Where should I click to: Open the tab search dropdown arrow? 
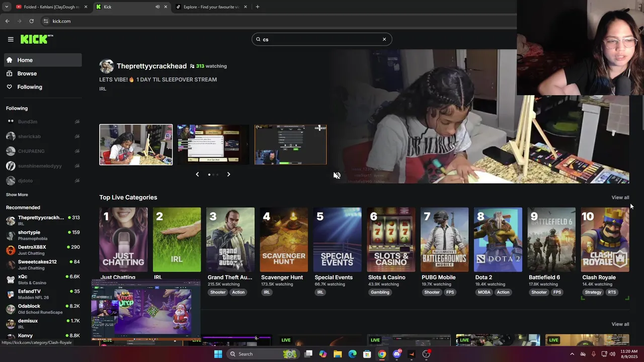coord(7,7)
